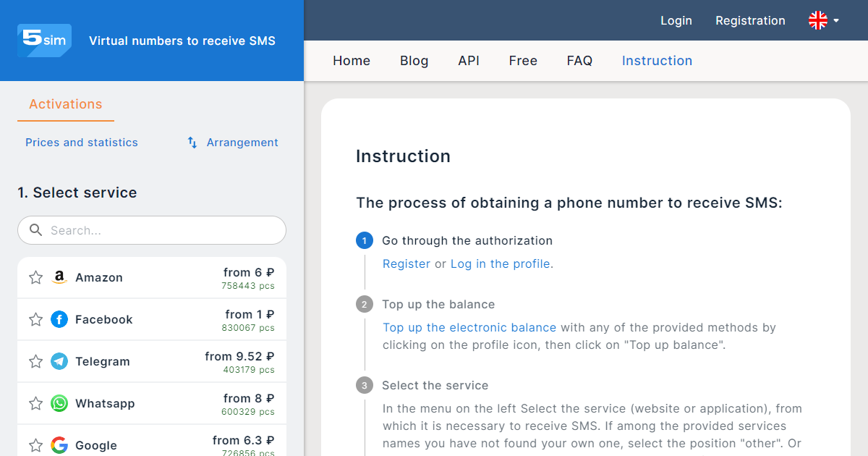Select Amazon from the service list
Screen dimensions: 868x456
pos(152,278)
